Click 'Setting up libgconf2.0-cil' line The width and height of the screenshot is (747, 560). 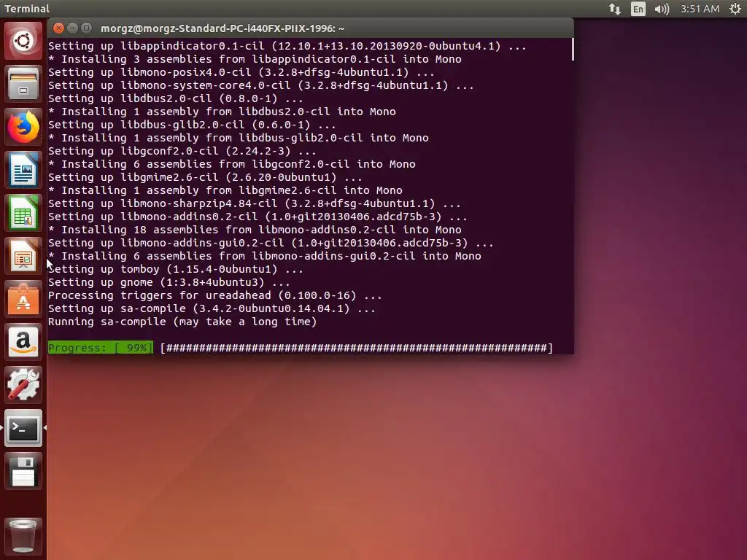pyautogui.click(x=182, y=151)
